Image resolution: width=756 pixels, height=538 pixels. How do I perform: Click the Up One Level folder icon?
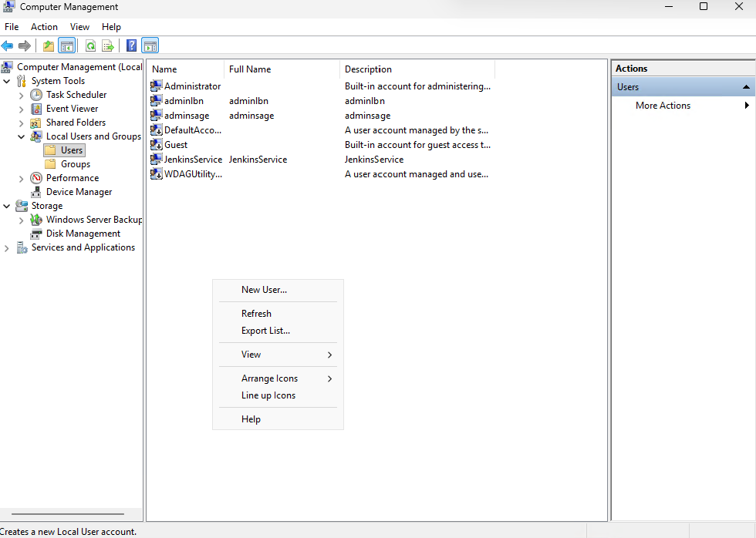[49, 45]
